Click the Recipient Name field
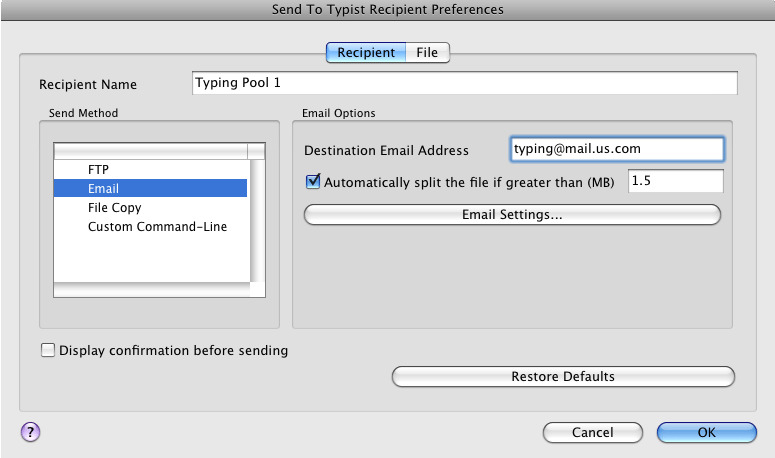 (x=465, y=83)
